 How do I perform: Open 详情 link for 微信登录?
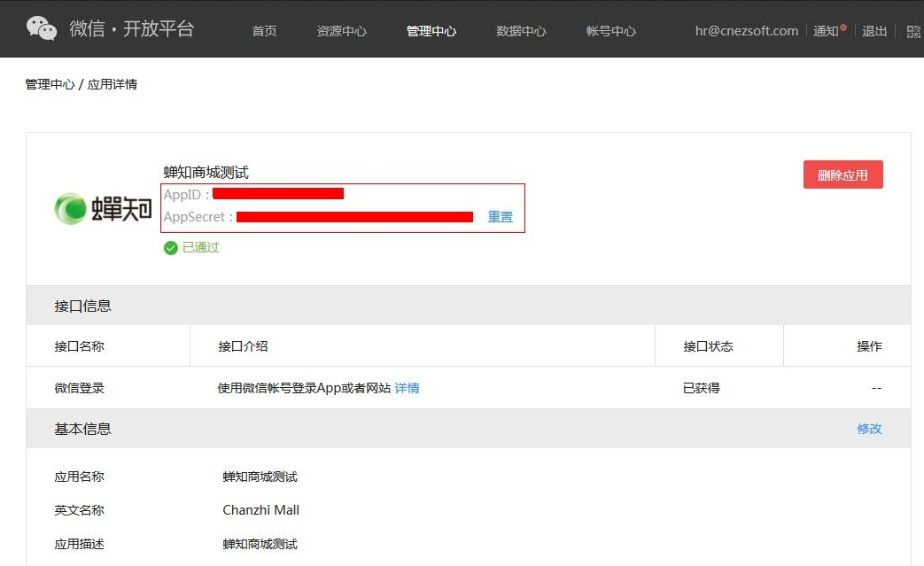click(x=407, y=388)
